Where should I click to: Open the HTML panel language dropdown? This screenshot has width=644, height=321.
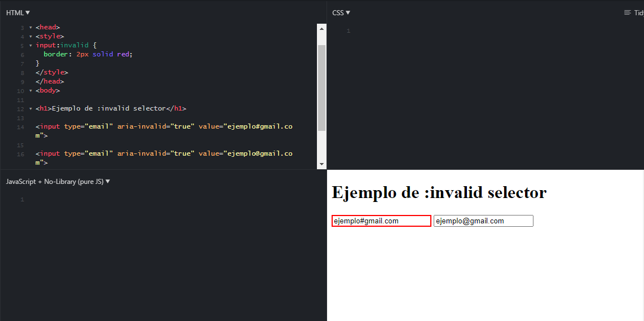tap(18, 12)
